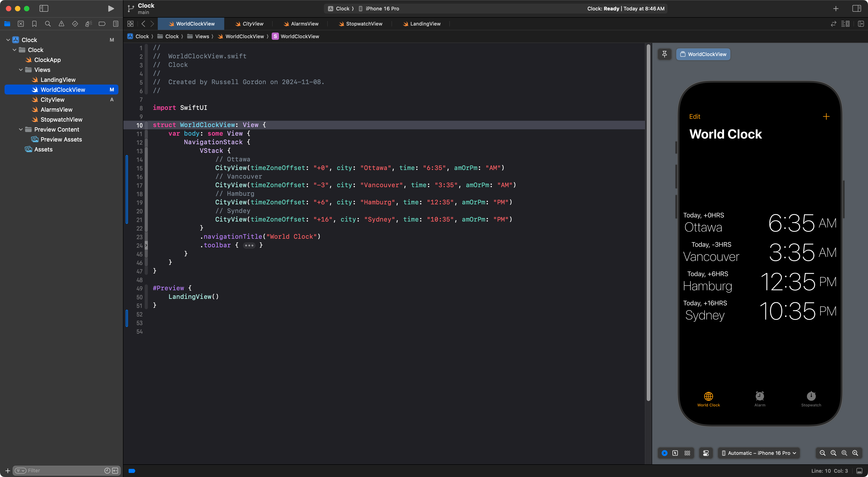868x477 pixels.
Task: Toggle the right inspector panel
Action: 856,8
